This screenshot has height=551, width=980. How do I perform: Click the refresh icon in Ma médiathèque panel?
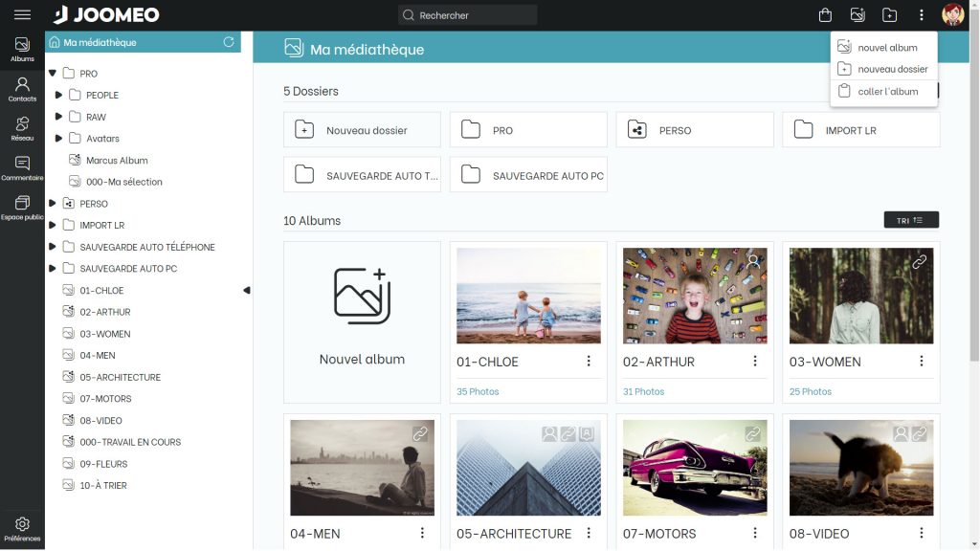coord(228,42)
